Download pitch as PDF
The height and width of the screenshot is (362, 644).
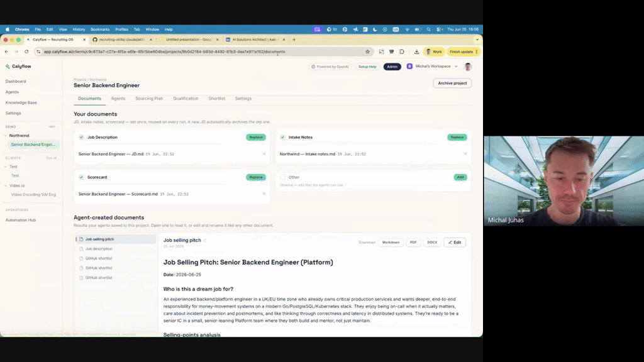pyautogui.click(x=413, y=243)
